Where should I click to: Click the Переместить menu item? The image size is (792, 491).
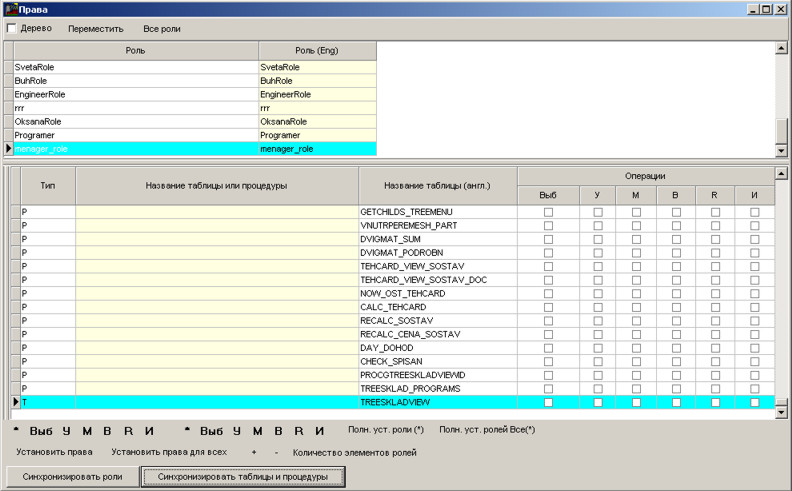coord(96,29)
